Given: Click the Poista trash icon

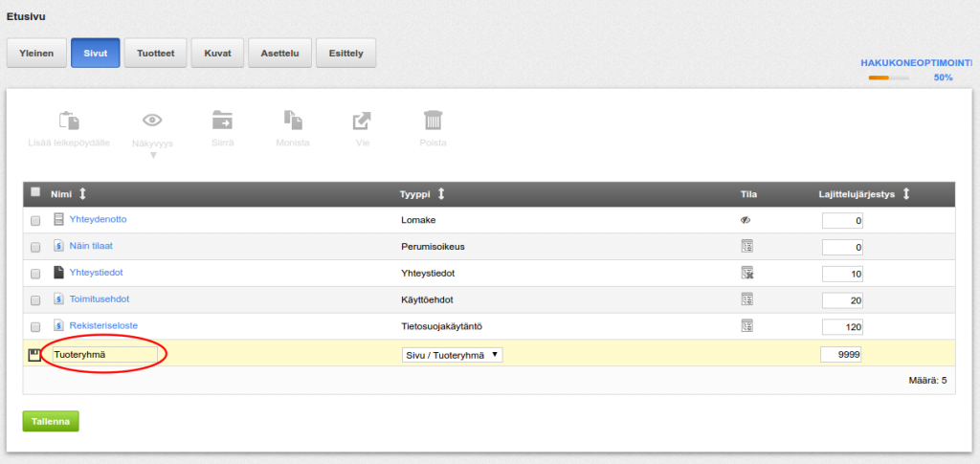Looking at the screenshot, I should point(433,120).
